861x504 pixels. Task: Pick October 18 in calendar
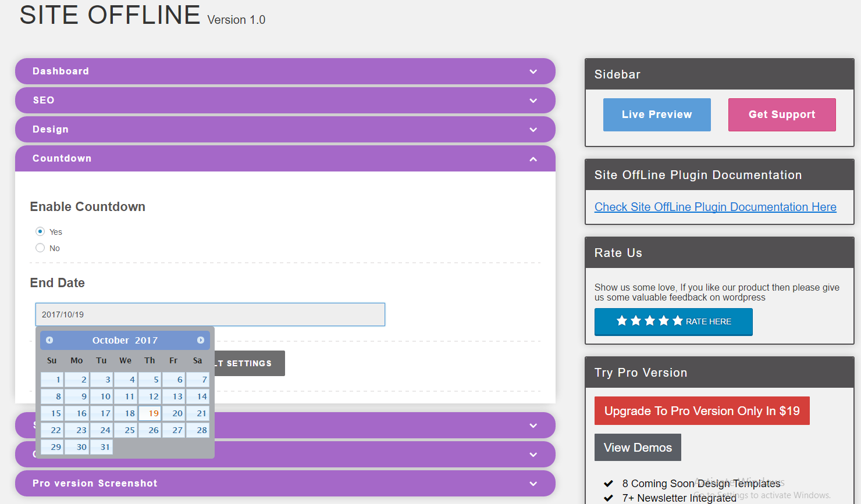(x=126, y=413)
